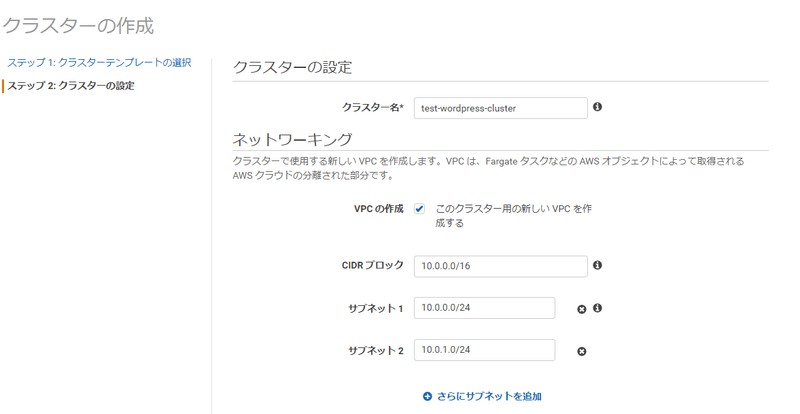
Task: Click the CIDR ブロック field label
Action: click(x=372, y=265)
